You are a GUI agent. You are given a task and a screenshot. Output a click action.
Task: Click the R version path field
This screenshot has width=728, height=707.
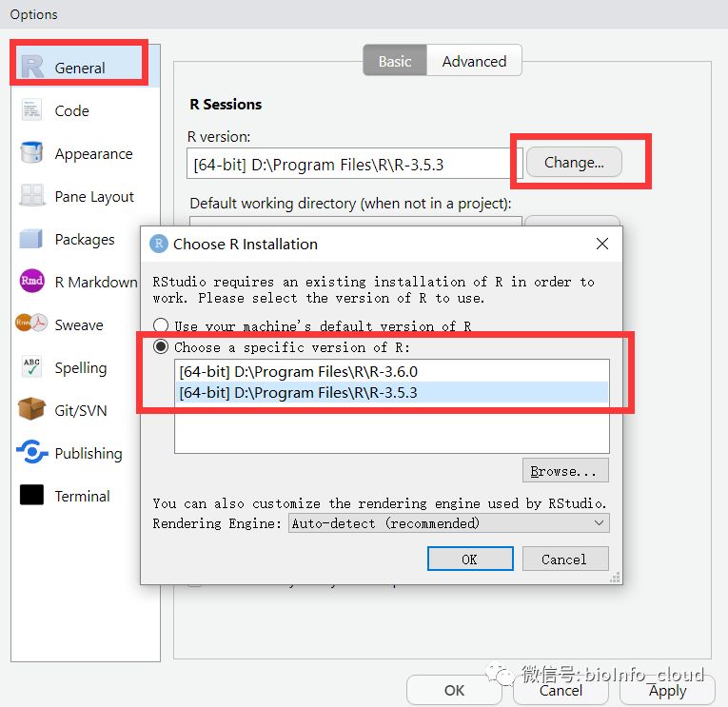pos(354,164)
